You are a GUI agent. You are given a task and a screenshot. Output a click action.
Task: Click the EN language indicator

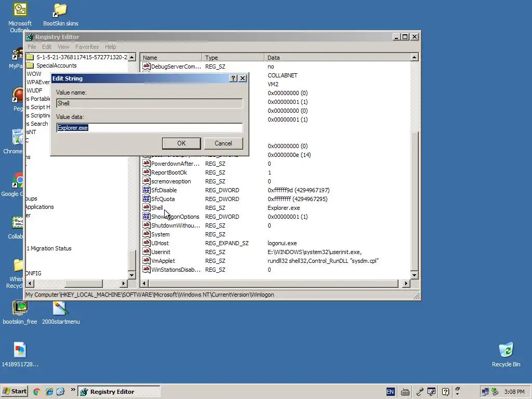[x=390, y=392]
